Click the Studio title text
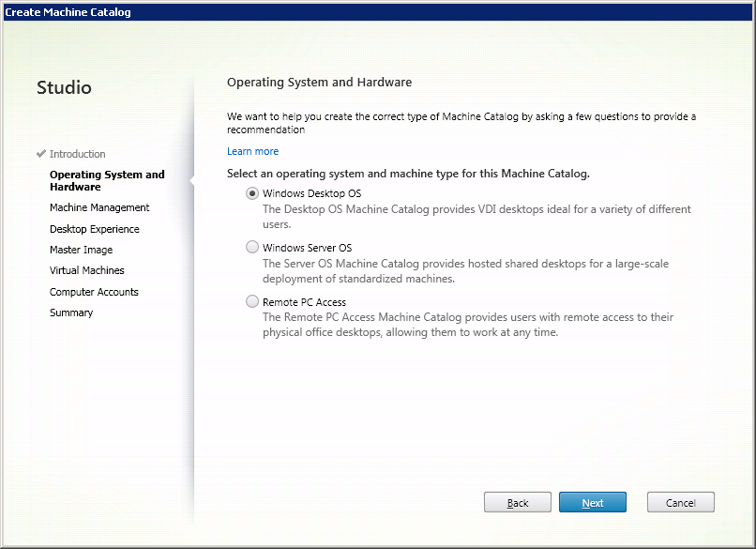This screenshot has height=549, width=756. pos(64,88)
